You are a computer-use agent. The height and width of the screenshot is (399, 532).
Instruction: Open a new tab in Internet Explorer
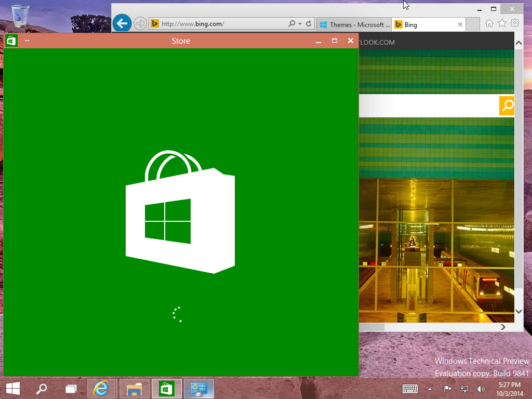[x=473, y=24]
